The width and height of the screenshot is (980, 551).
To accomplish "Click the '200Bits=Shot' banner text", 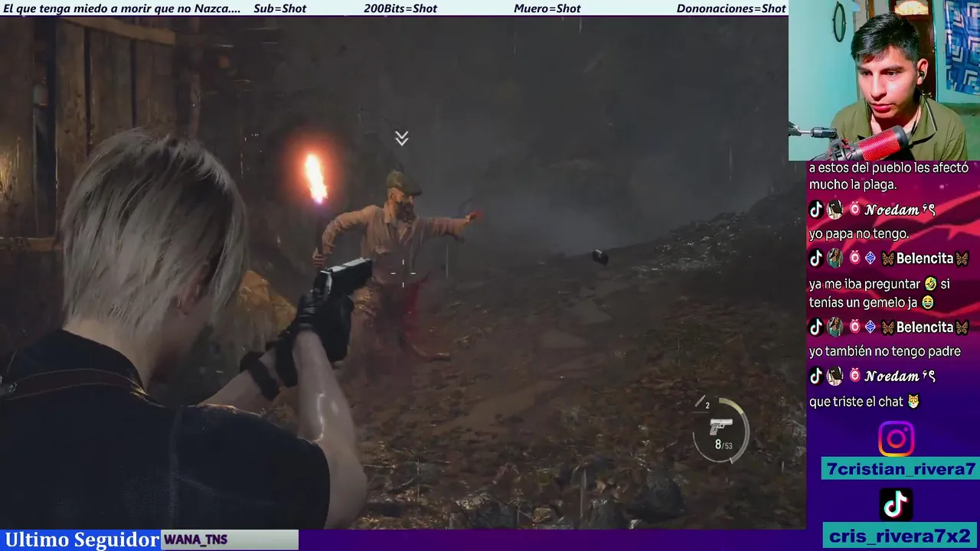I will tap(400, 8).
